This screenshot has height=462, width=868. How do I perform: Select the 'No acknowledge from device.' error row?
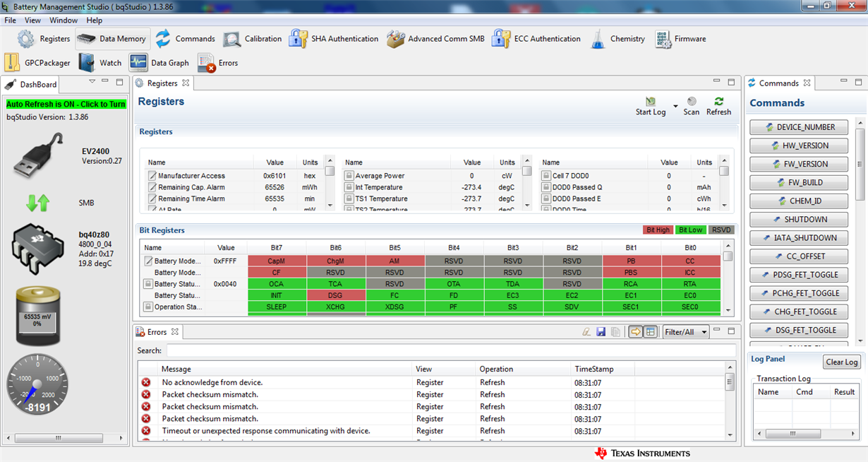[431, 382]
